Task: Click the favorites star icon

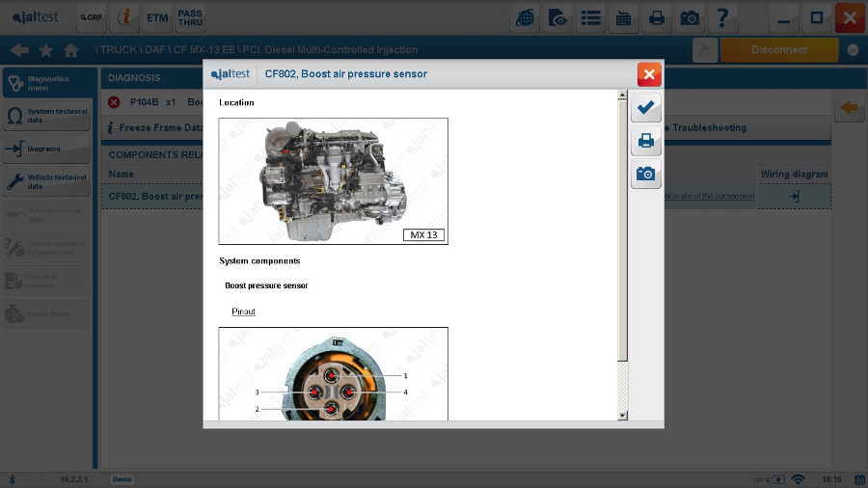Action: click(x=46, y=50)
